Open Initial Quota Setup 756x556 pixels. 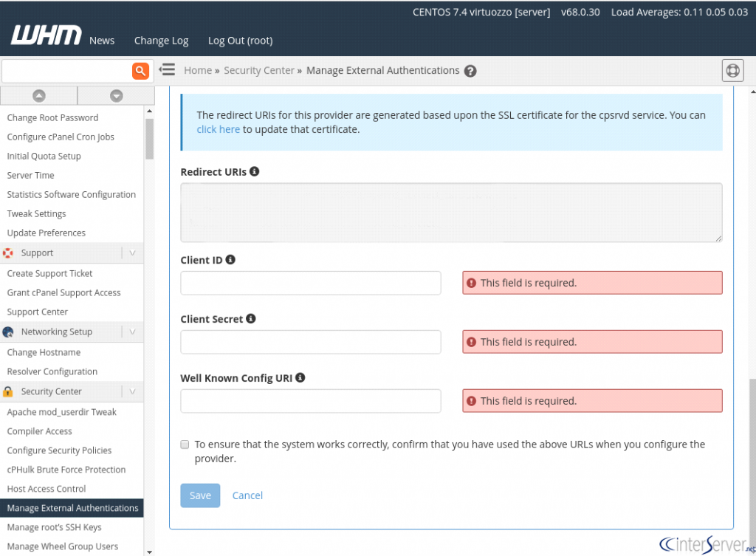pos(44,157)
